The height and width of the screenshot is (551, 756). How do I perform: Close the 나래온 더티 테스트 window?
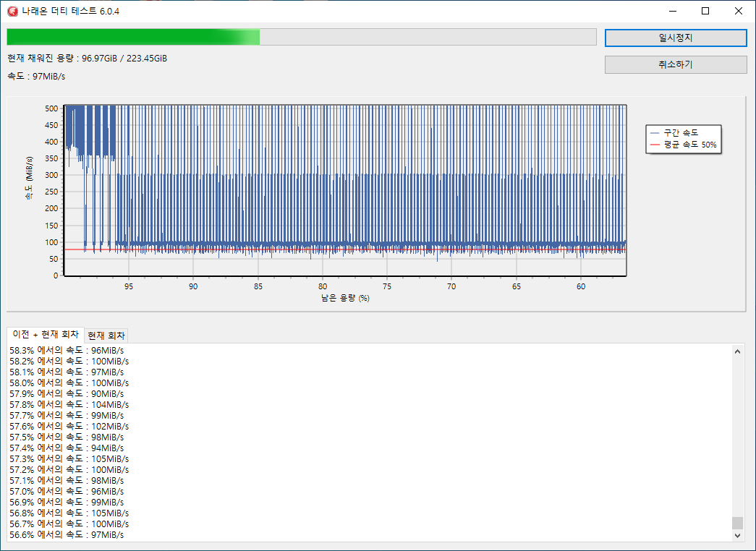point(739,11)
